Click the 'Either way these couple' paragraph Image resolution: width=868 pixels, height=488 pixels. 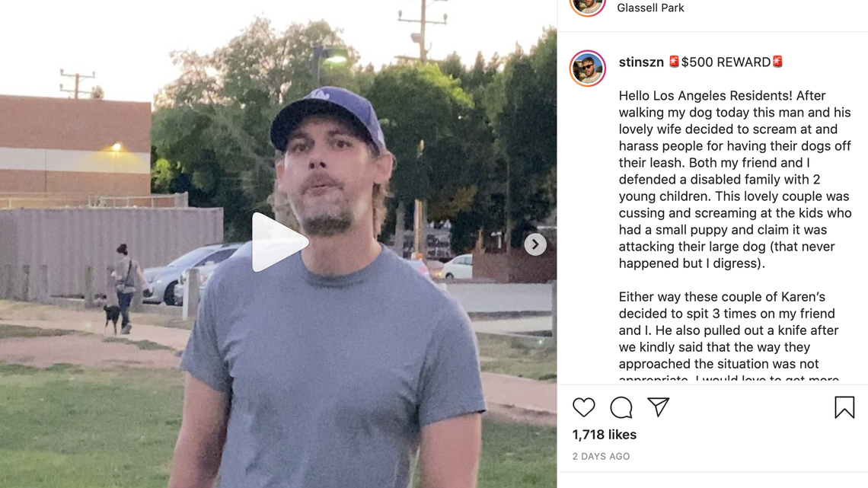click(729, 330)
